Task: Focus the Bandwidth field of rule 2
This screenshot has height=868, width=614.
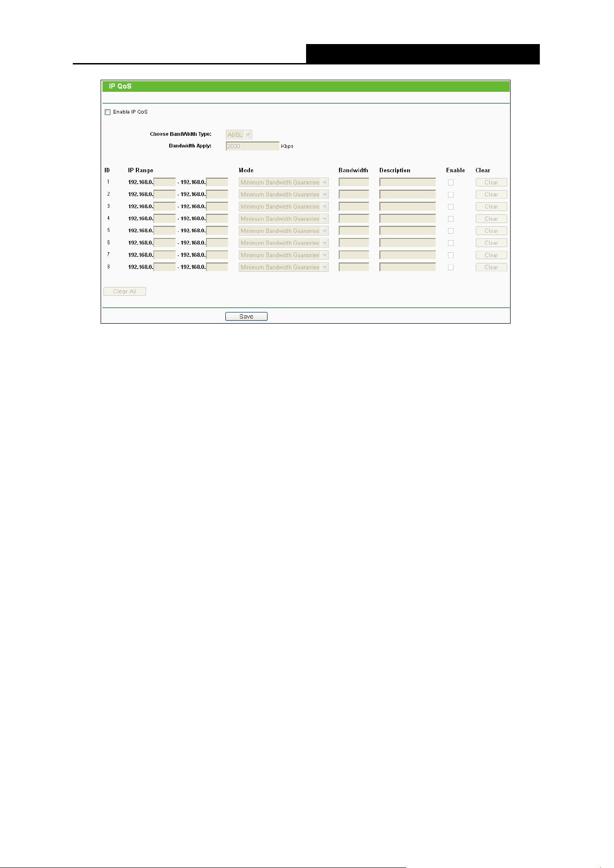Action: (x=354, y=195)
